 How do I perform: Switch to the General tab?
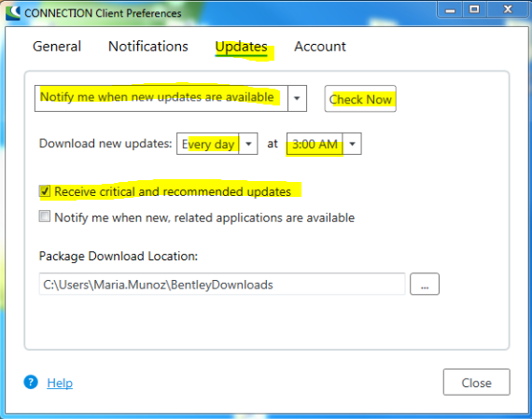point(57,47)
